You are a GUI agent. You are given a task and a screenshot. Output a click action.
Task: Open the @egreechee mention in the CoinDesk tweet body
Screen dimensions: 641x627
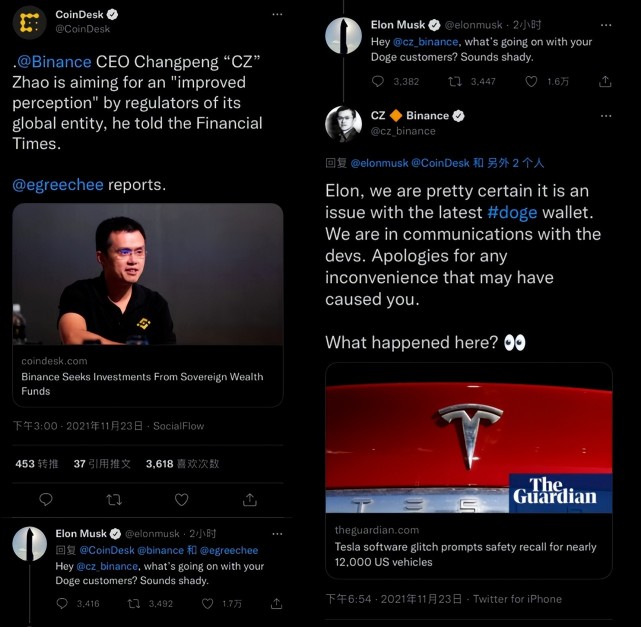pos(58,184)
